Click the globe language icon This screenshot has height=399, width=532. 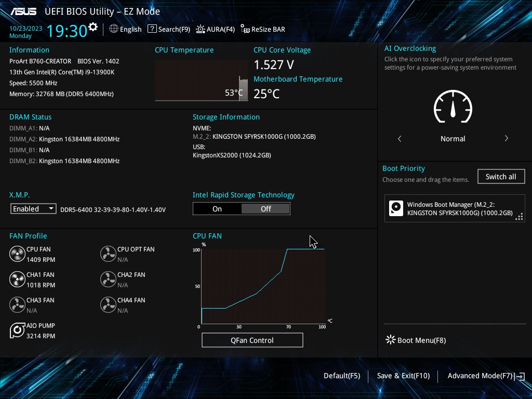(x=114, y=29)
